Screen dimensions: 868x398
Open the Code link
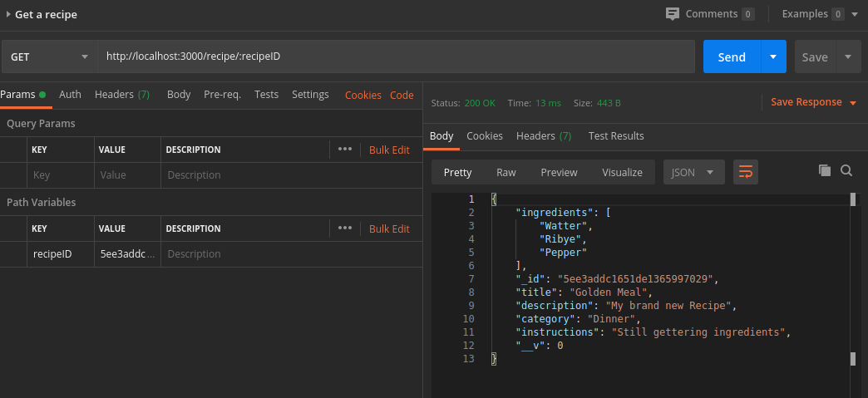coord(402,96)
